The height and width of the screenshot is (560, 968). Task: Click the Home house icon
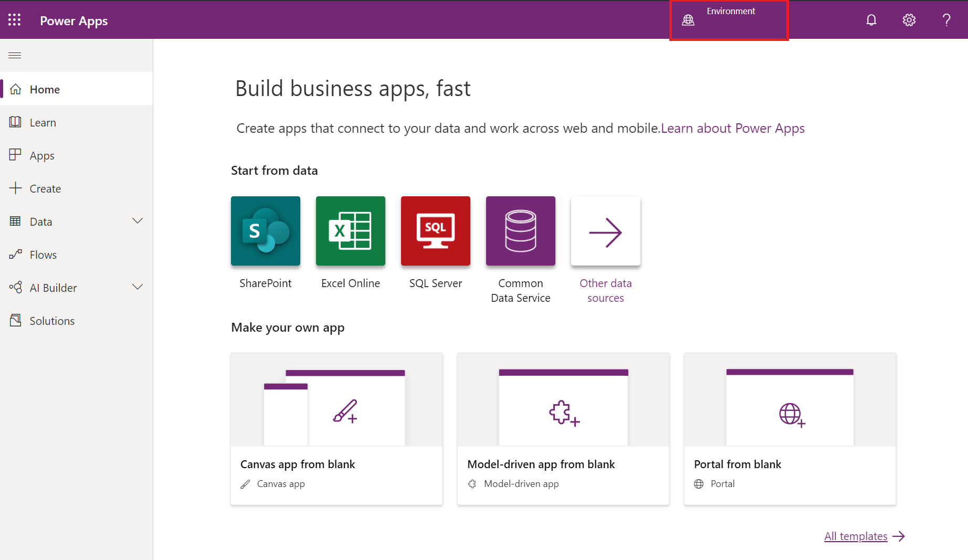pos(16,89)
